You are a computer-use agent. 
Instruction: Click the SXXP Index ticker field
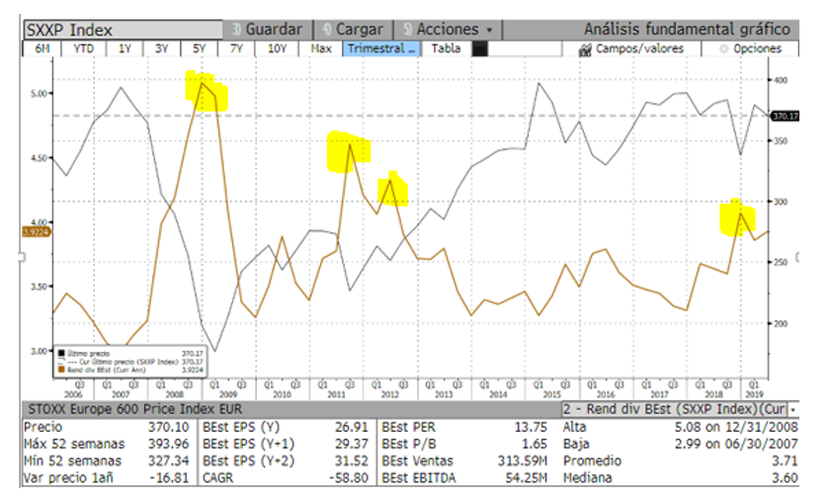tap(123, 30)
